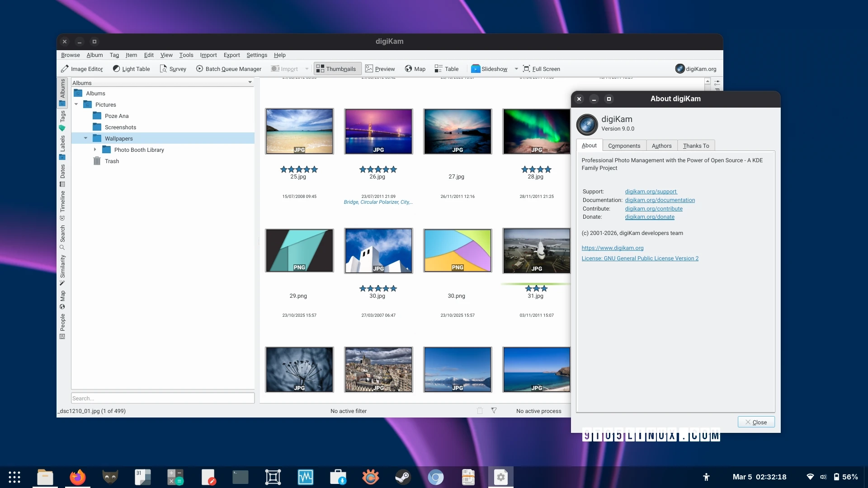Viewport: 868px width, 488px height.
Task: Open the Image Editor from the toolbar
Action: [x=82, y=69]
